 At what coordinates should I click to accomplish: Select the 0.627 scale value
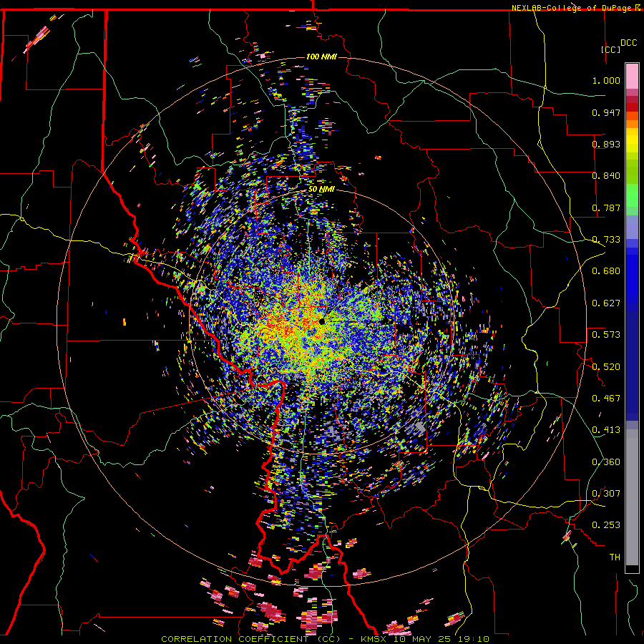pyautogui.click(x=606, y=303)
